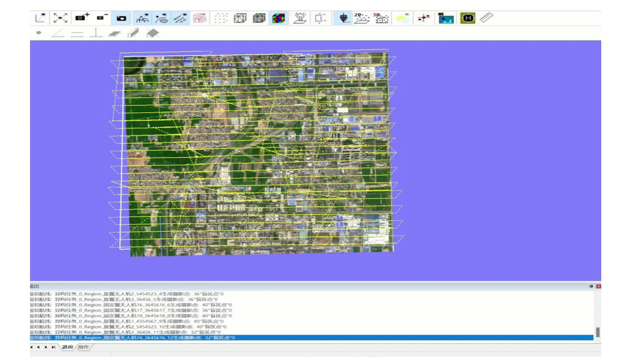Click the output panel pin button

[591, 286]
